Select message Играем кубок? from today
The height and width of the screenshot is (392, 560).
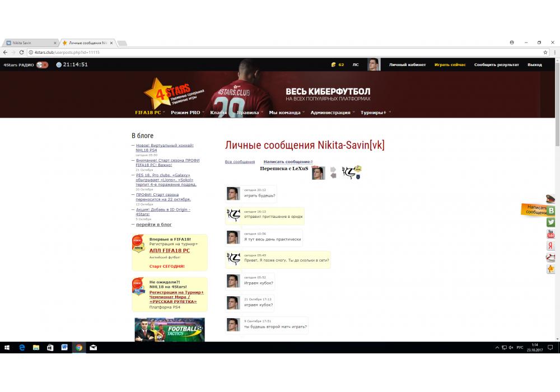(259, 283)
